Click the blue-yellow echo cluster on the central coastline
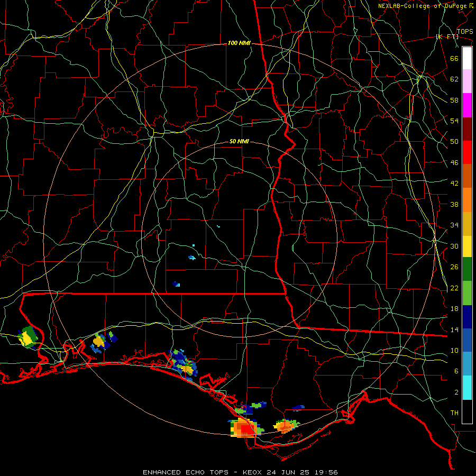476x476 pixels. tap(184, 365)
